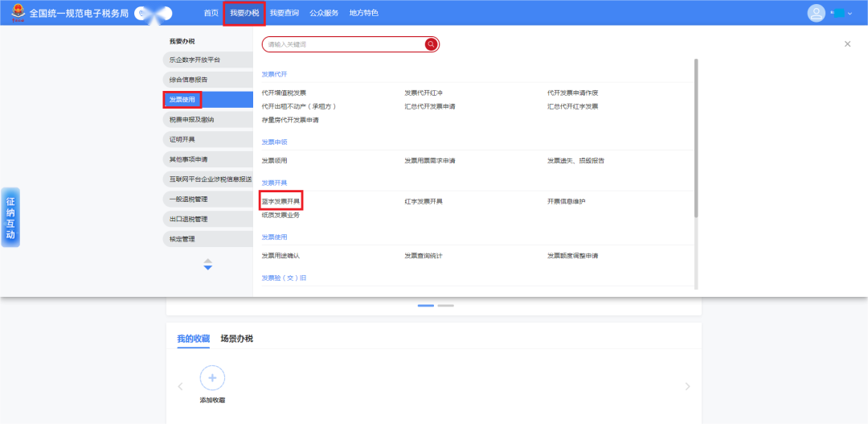Image resolution: width=868 pixels, height=424 pixels.
Task: Switch to the 场景办税 tab
Action: pyautogui.click(x=237, y=339)
